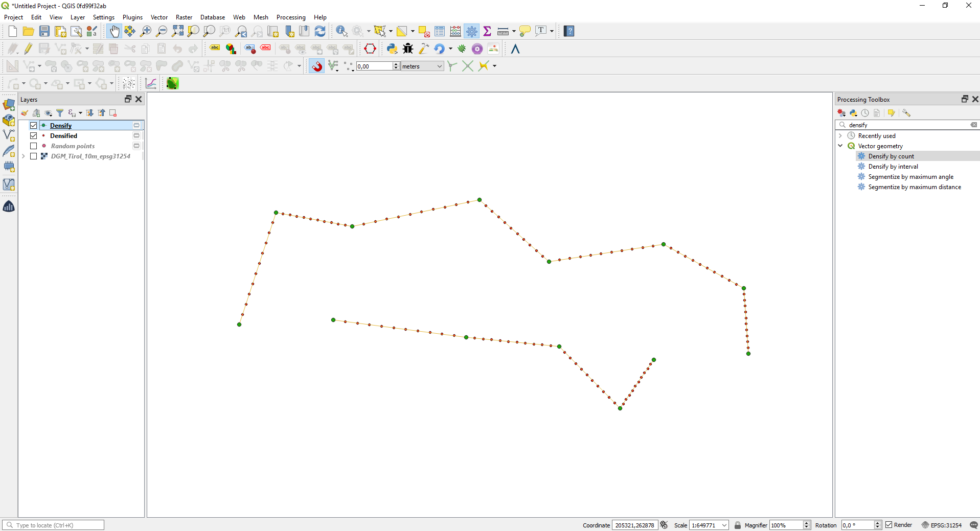Toggle the Render checkbox in status bar

click(x=889, y=525)
